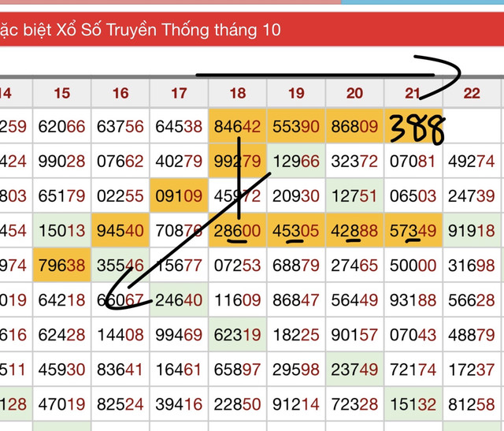The width and height of the screenshot is (504, 431).
Task: Select cell with number 50000
Action: [x=413, y=265]
